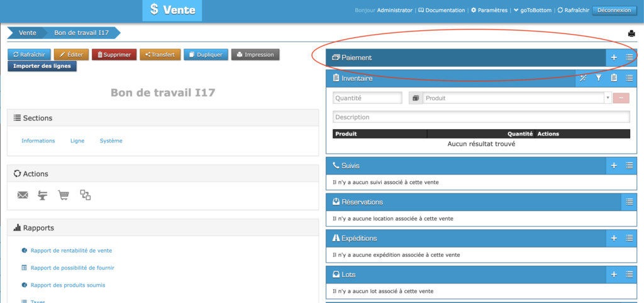Add a new Suivis entry with plus icon
This screenshot has width=644, height=303.
pos(614,166)
